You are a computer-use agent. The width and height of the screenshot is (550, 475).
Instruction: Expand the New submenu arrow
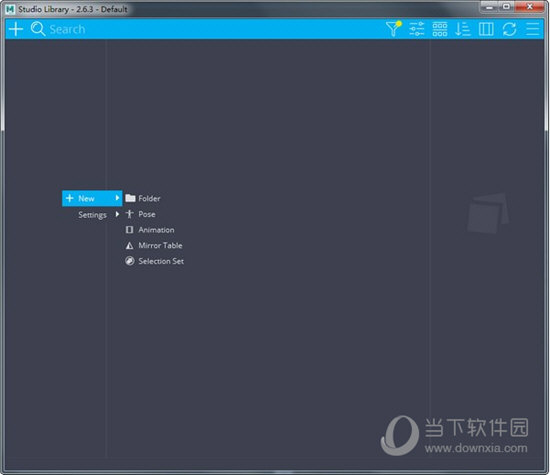[x=117, y=198]
